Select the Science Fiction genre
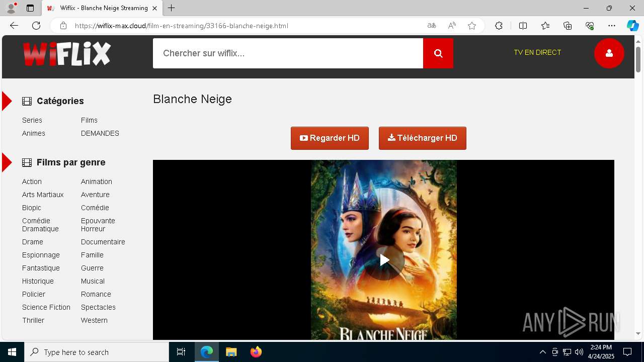The height and width of the screenshot is (362, 644). [46, 307]
